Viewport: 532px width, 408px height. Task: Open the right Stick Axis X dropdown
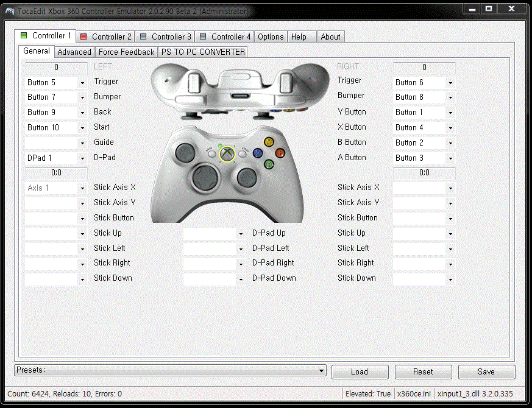424,188
